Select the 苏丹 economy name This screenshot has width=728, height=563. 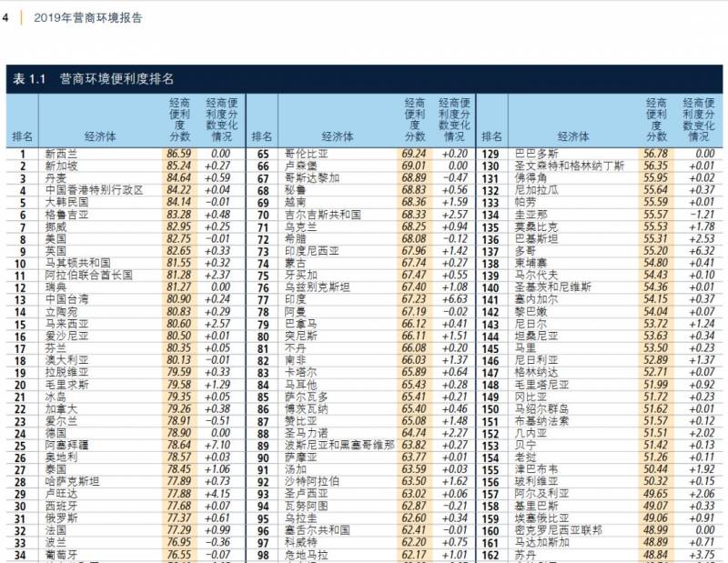click(522, 553)
